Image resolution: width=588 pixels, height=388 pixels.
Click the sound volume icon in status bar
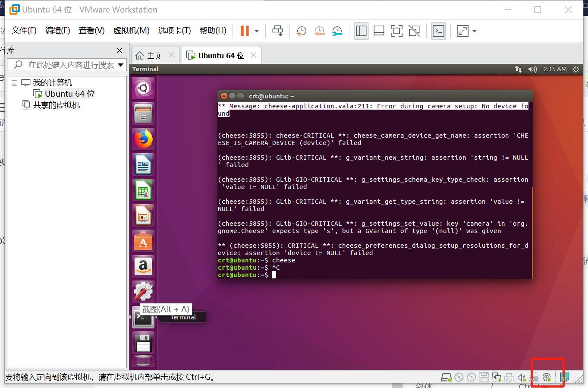(x=521, y=377)
